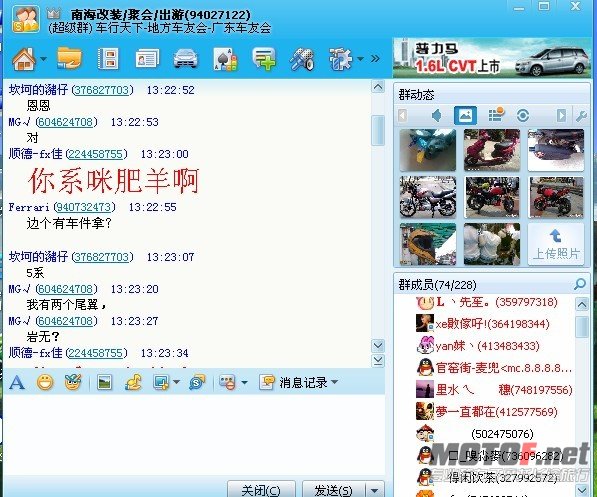Click the car icon in toolbar
This screenshot has width=597, height=497.
pyautogui.click(x=185, y=59)
